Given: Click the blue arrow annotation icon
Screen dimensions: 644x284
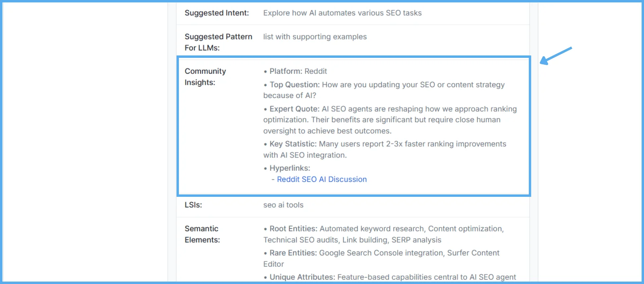Looking at the screenshot, I should click(556, 55).
